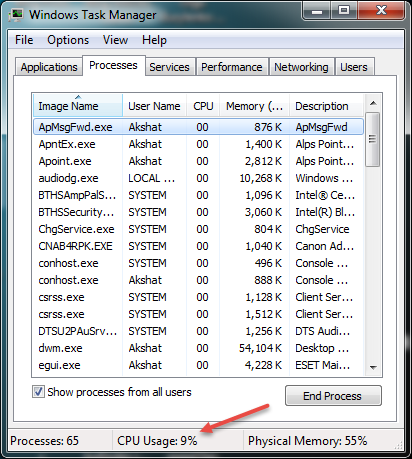
Task: Select the Processes tab
Action: (113, 65)
